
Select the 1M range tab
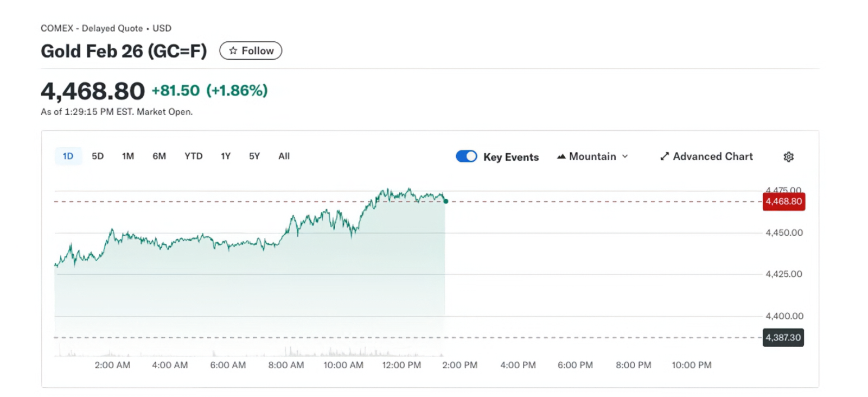[x=128, y=156]
